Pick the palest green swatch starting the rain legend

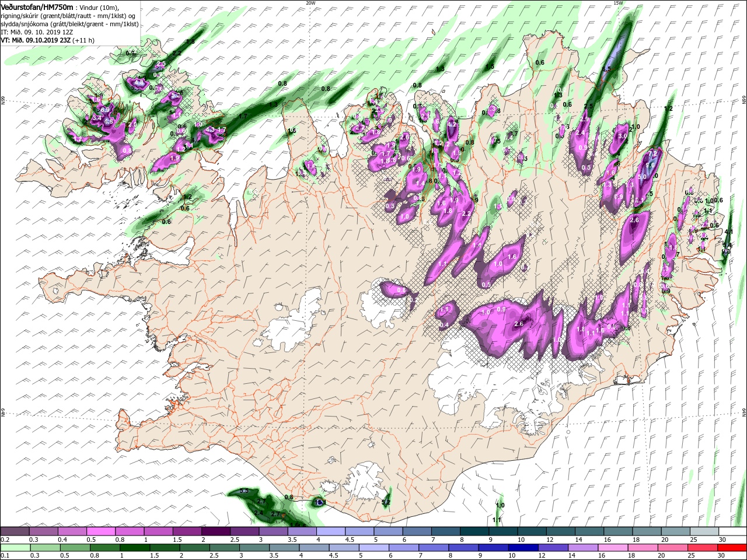tap(15, 548)
